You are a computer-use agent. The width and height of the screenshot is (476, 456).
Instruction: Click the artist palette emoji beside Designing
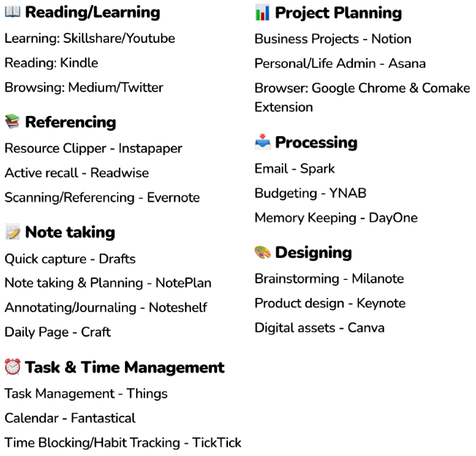[262, 253]
